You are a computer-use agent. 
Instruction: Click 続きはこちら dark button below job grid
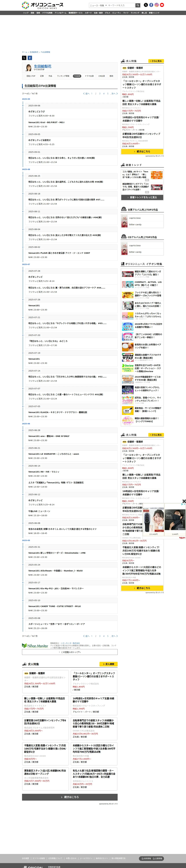pos(70,797)
